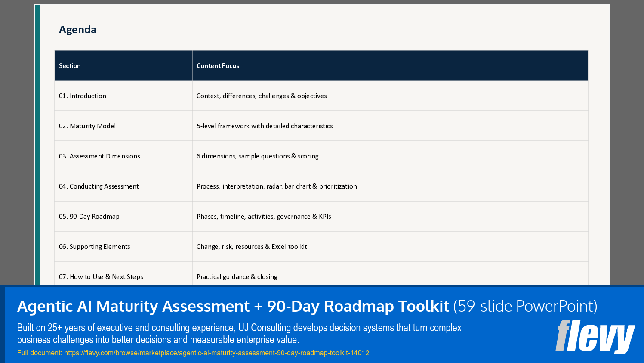The image size is (644, 363).
Task: Click the 'Section' column header
Action: (123, 65)
